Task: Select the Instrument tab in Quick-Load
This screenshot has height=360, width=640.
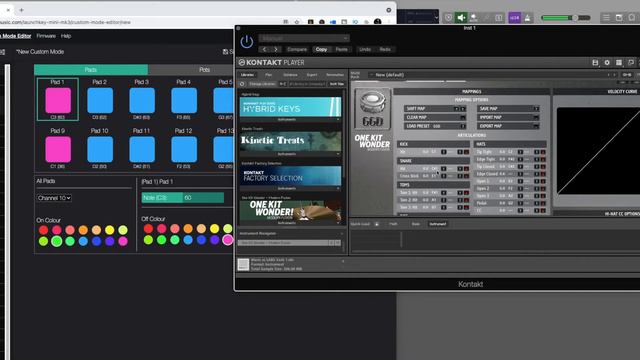Action: point(438,224)
